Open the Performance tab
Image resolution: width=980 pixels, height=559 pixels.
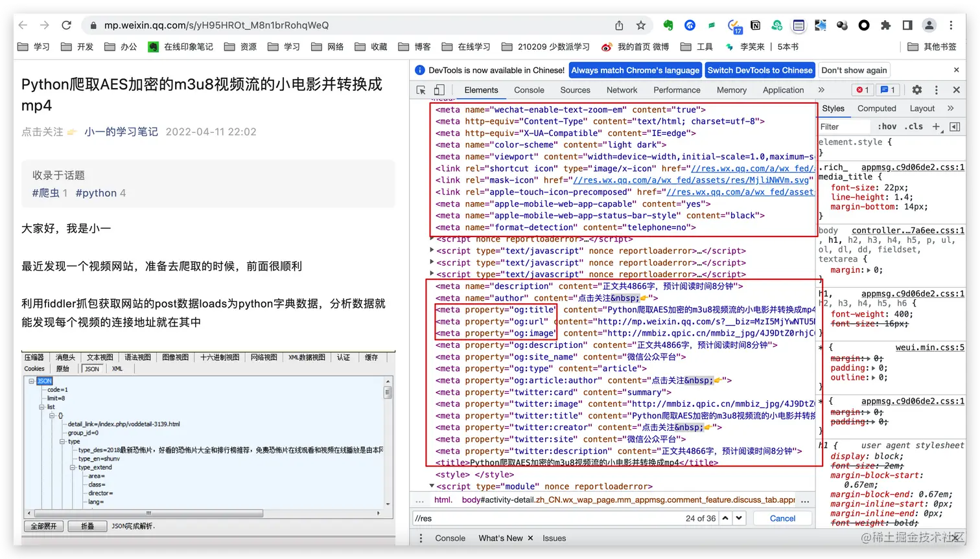[677, 90]
